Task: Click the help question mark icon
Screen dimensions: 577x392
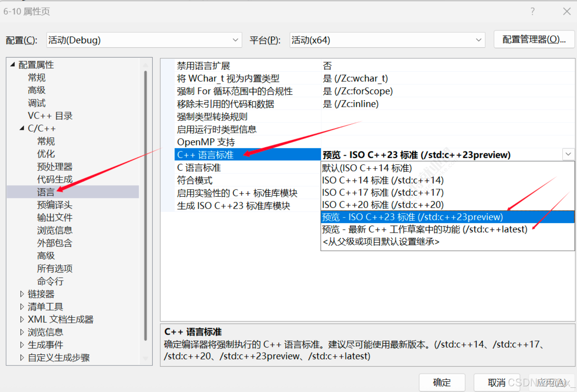Action: 532,11
